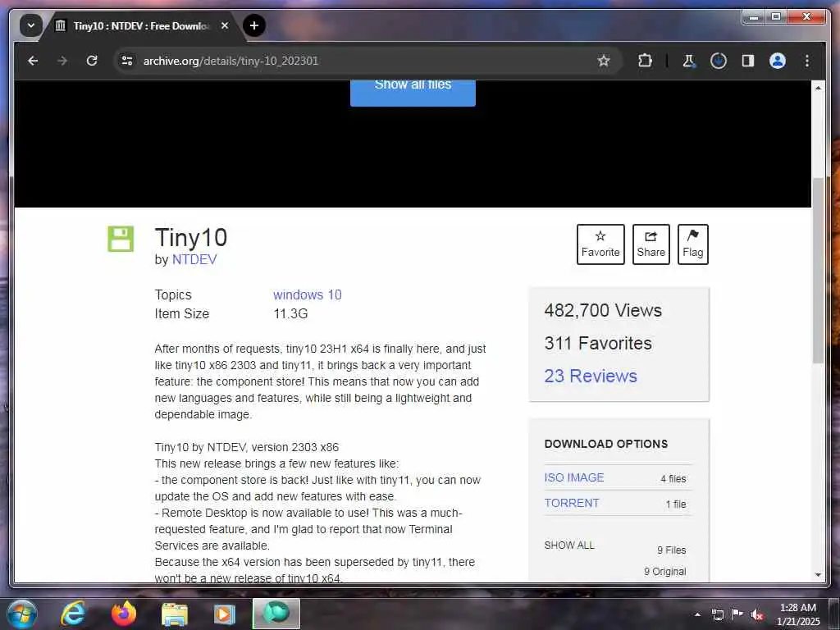Open the windows 10 topic link
The image size is (840, 630).
tap(307, 294)
